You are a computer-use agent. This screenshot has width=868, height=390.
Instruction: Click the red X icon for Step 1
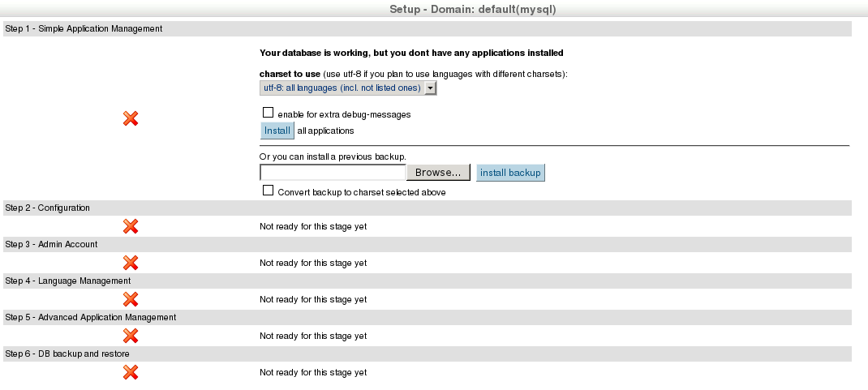[x=130, y=118]
